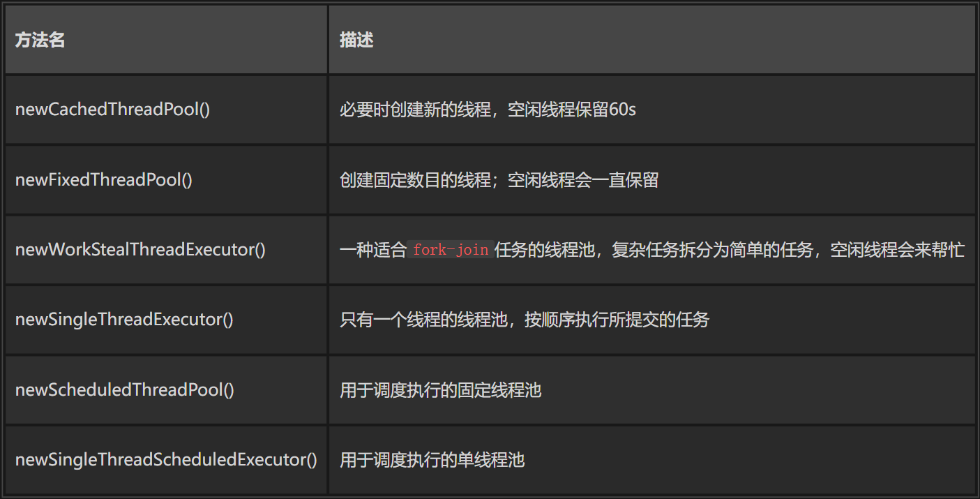Pick the newScheduledThreadPool() table entry
Viewport: 980px width, 499px height.
click(125, 389)
